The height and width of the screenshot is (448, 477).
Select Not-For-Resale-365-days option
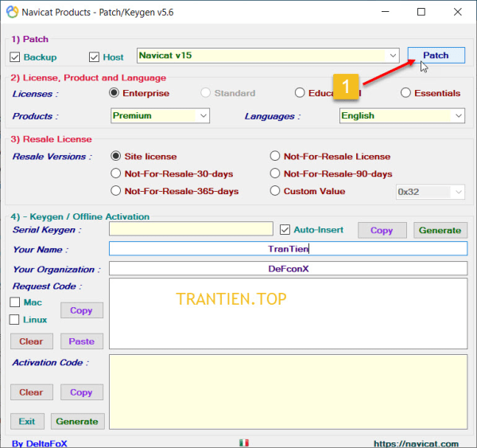point(115,191)
